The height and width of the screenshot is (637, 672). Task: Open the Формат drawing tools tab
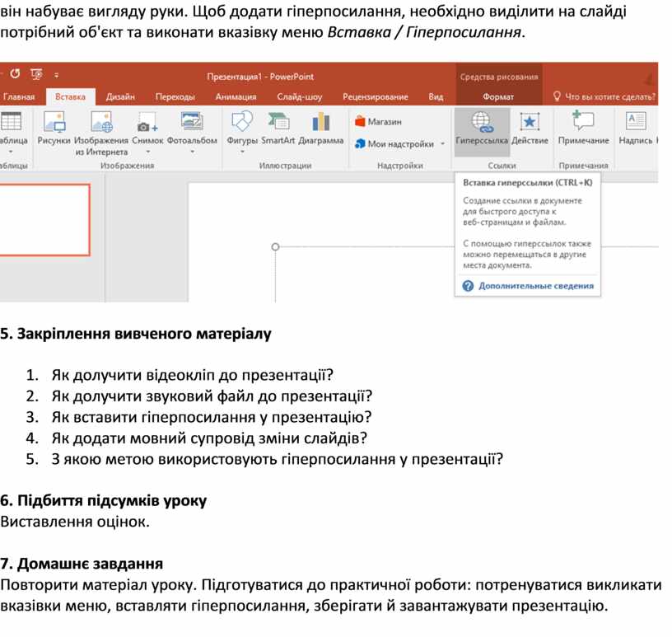point(498,97)
